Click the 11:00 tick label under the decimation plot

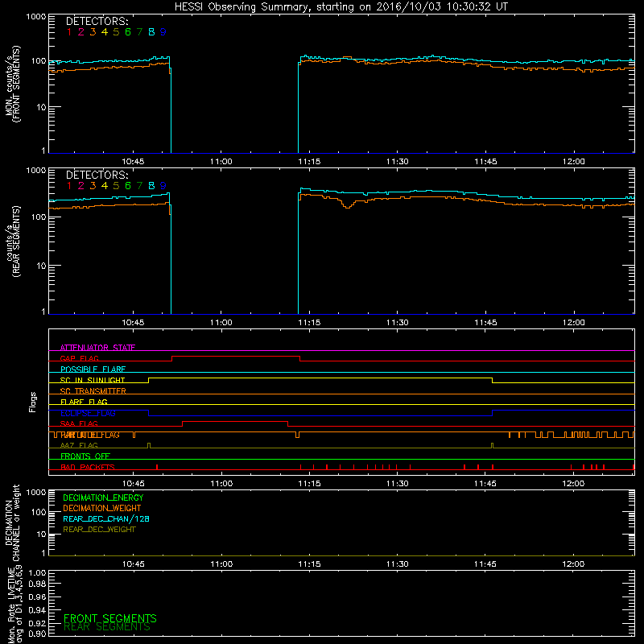221,564
